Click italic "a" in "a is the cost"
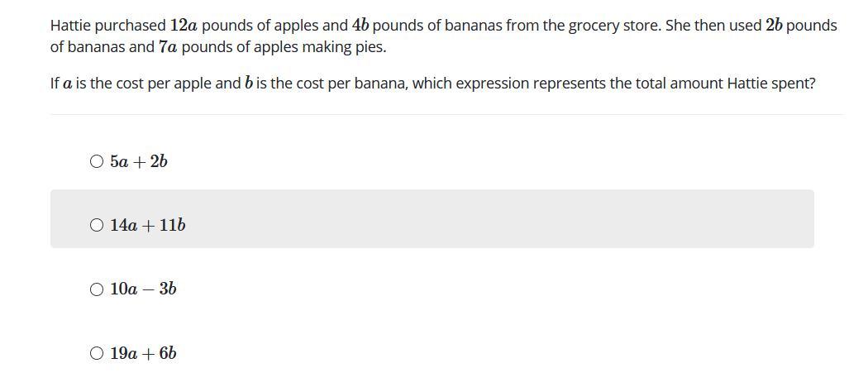 68,84
